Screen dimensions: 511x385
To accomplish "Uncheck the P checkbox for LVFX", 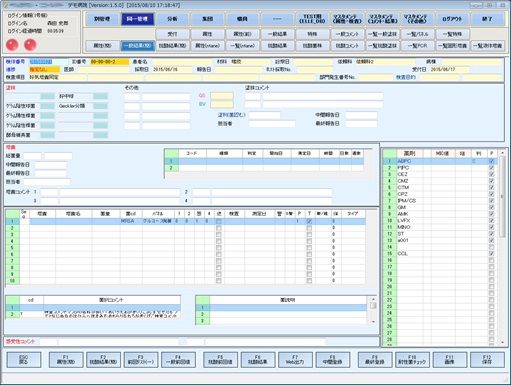I will point(491,221).
